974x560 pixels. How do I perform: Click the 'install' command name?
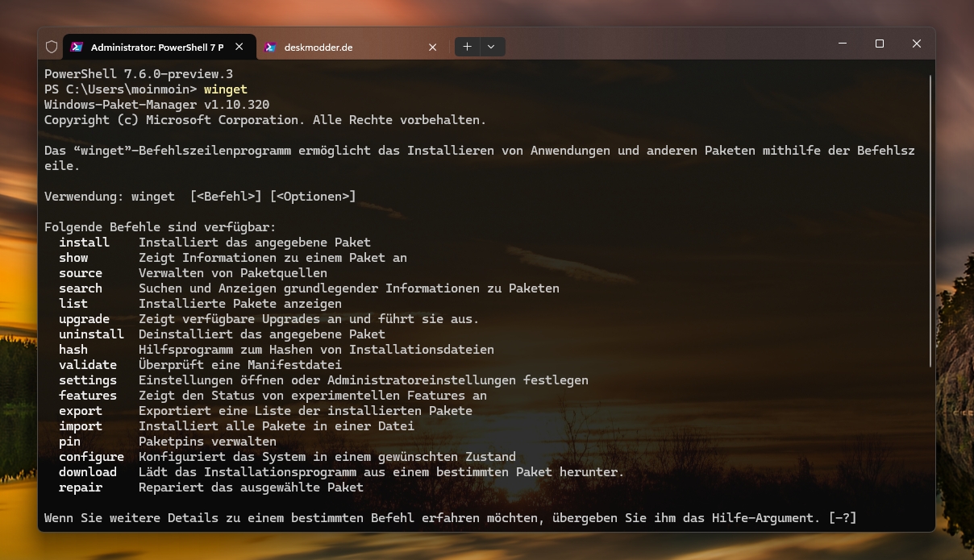coord(84,243)
